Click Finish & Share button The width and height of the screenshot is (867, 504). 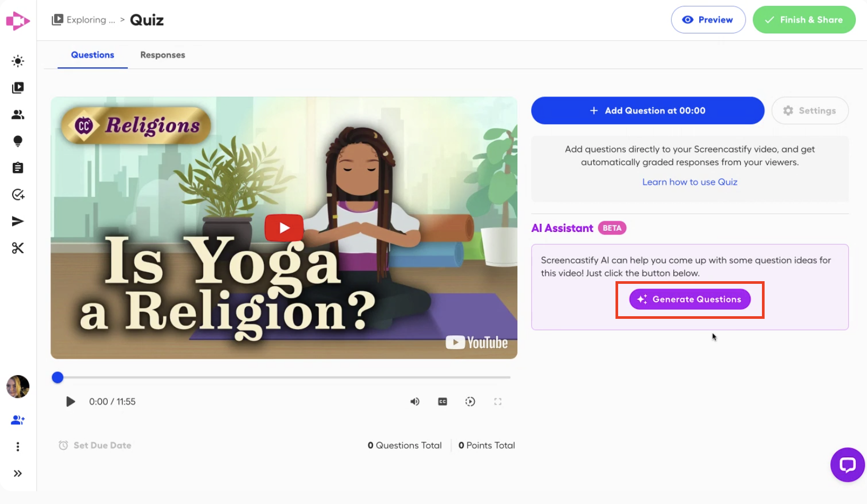coord(804,20)
